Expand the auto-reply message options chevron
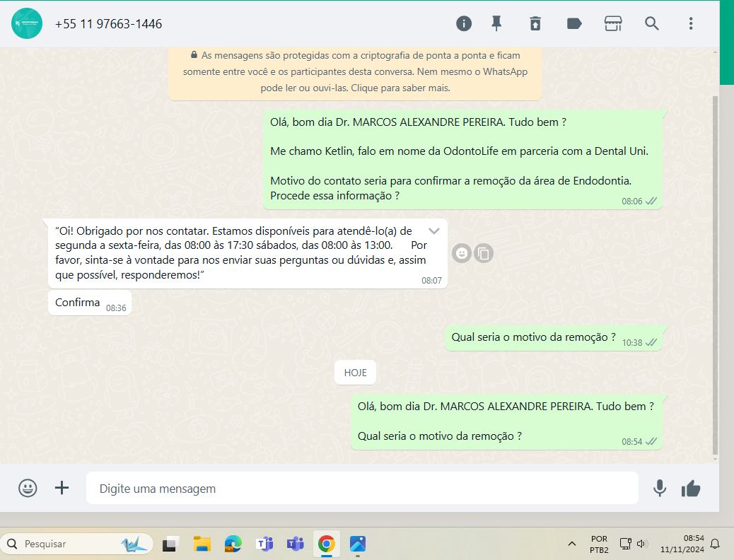Screen dimensions: 734x560 point(434,231)
